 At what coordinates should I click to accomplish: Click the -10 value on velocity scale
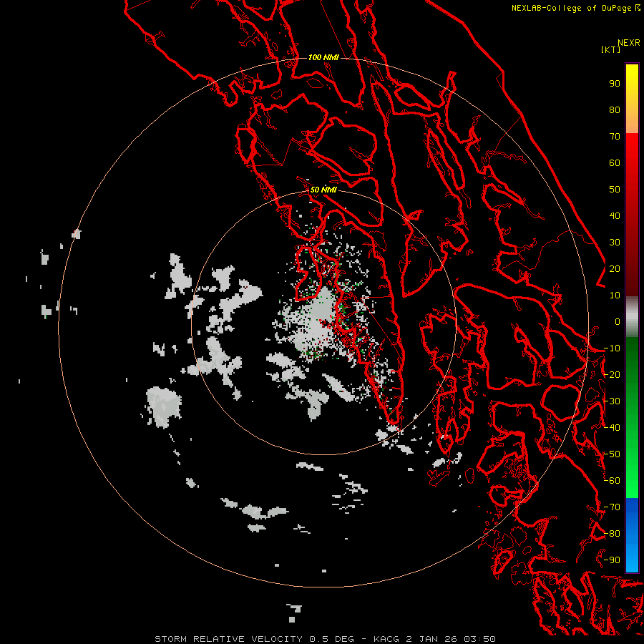coord(612,348)
